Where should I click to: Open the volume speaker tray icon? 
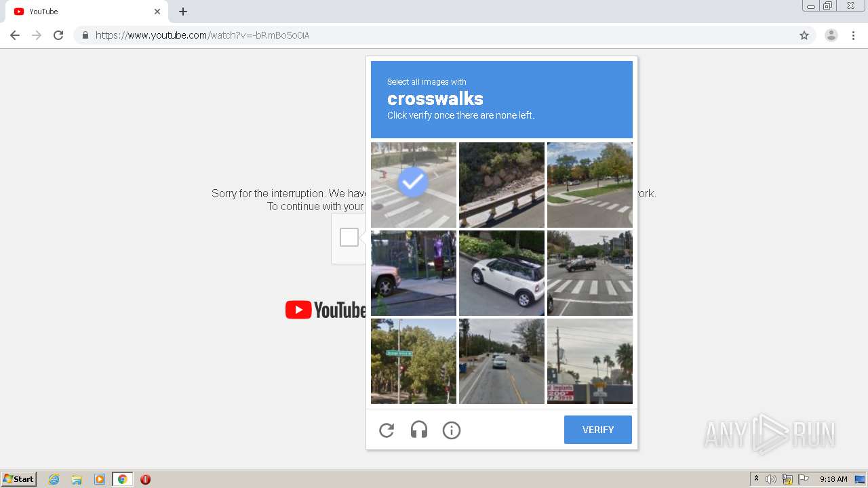coord(771,479)
